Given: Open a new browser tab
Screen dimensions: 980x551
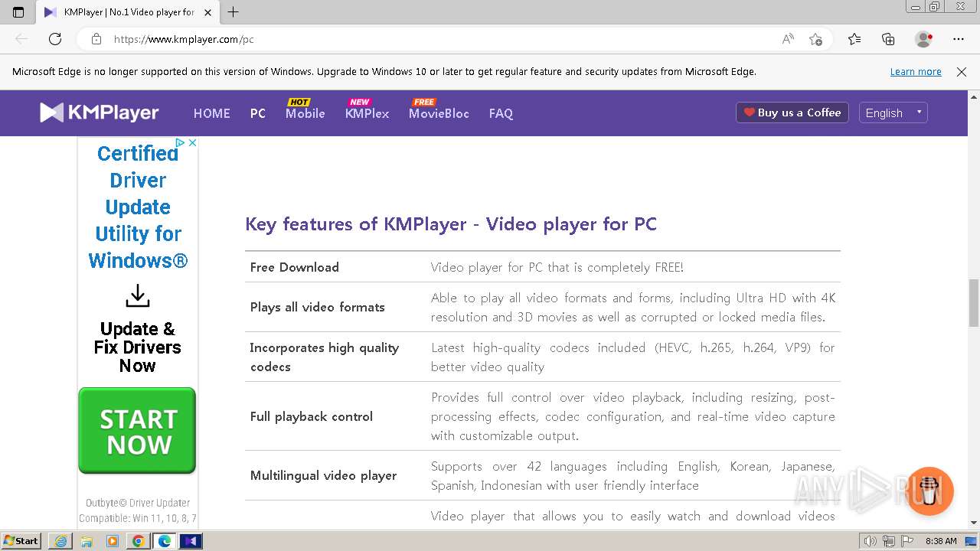Looking at the screenshot, I should coord(234,12).
